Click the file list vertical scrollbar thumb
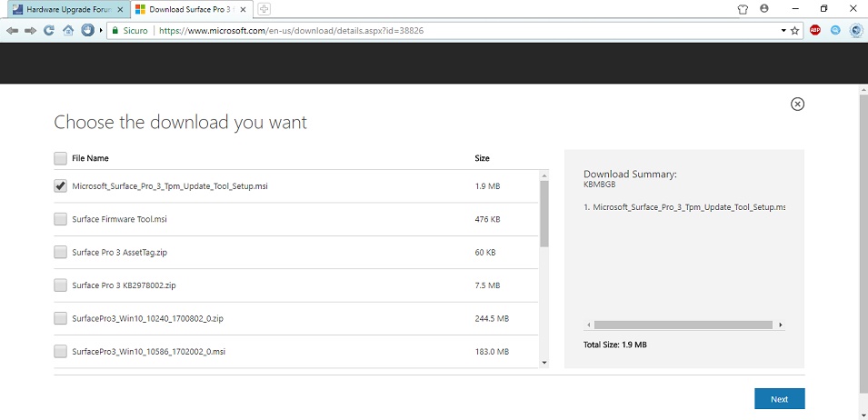This screenshot has width=868, height=420. (544, 214)
